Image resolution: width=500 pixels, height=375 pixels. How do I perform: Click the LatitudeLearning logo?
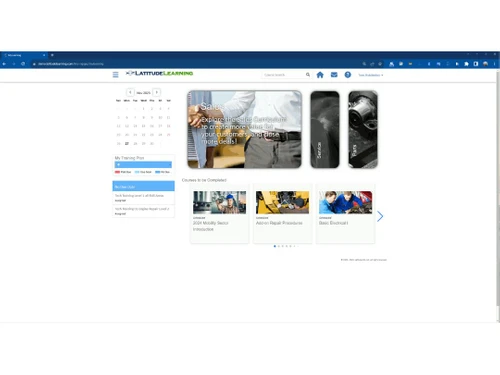pos(159,73)
